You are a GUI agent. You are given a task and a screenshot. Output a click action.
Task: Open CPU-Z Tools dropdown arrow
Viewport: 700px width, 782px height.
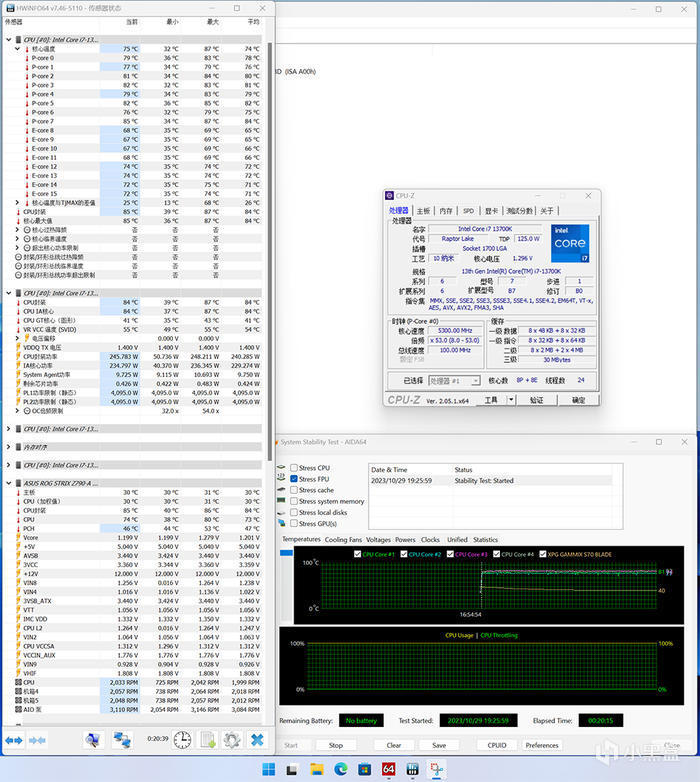(x=509, y=400)
